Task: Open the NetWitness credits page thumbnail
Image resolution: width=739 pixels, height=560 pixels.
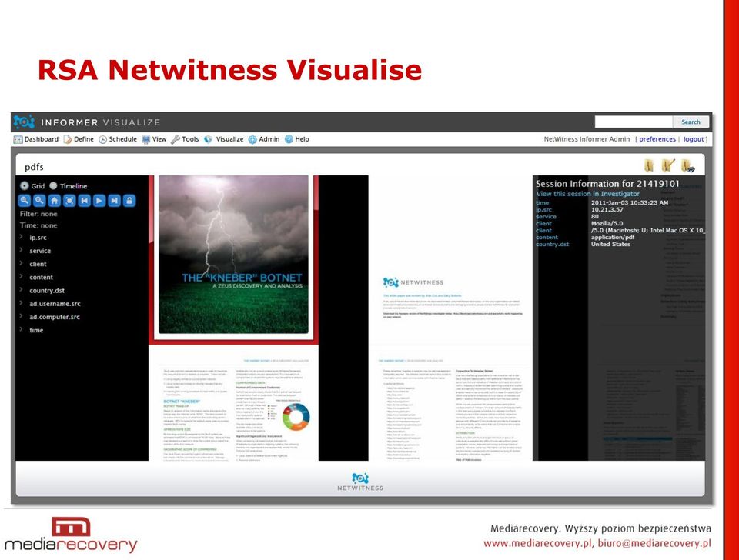Action: tap(450, 260)
